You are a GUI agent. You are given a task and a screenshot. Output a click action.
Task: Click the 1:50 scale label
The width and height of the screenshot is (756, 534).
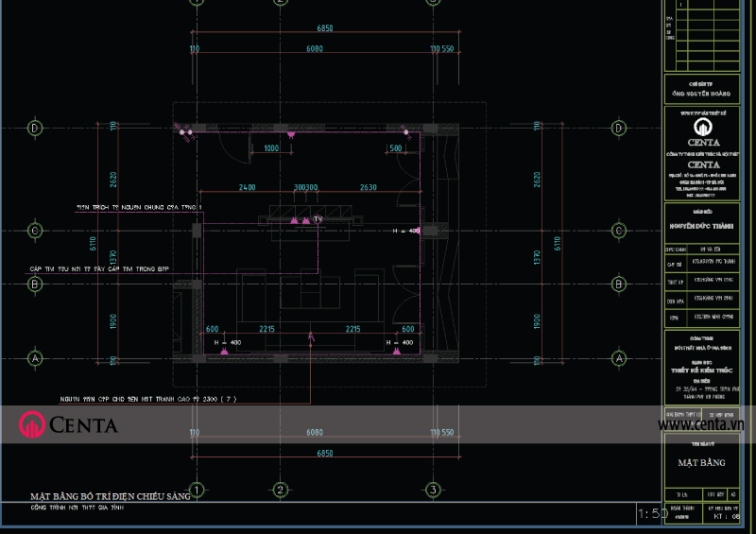[652, 514]
